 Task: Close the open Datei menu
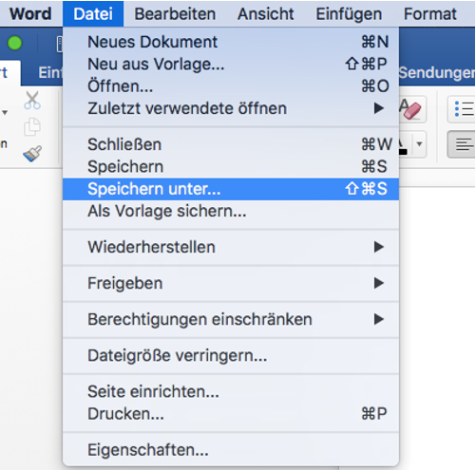93,14
